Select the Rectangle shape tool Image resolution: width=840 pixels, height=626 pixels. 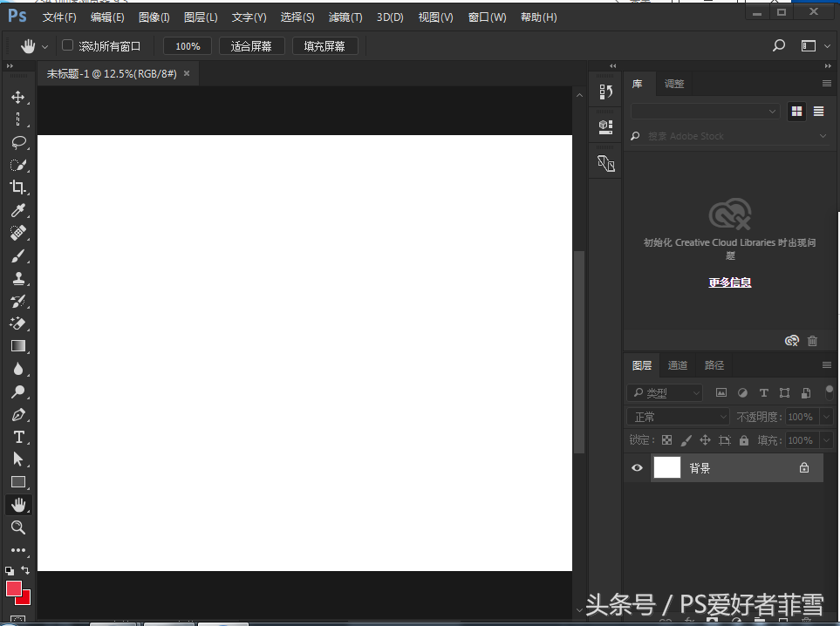pyautogui.click(x=18, y=482)
